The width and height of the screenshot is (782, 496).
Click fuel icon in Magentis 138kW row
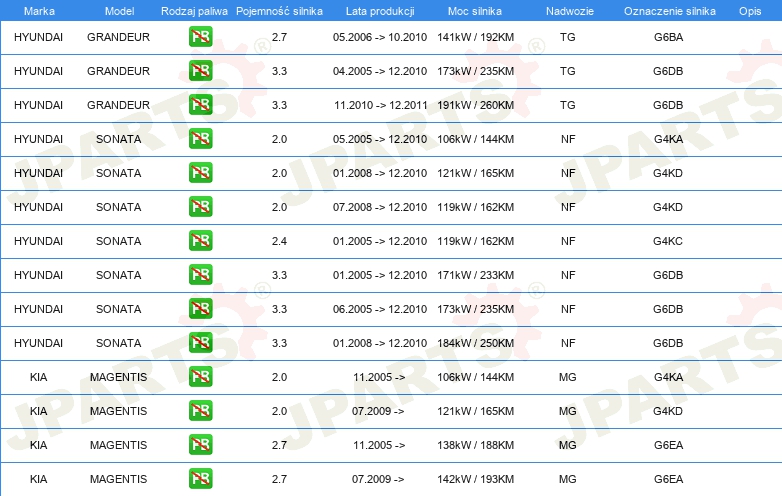tap(200, 445)
